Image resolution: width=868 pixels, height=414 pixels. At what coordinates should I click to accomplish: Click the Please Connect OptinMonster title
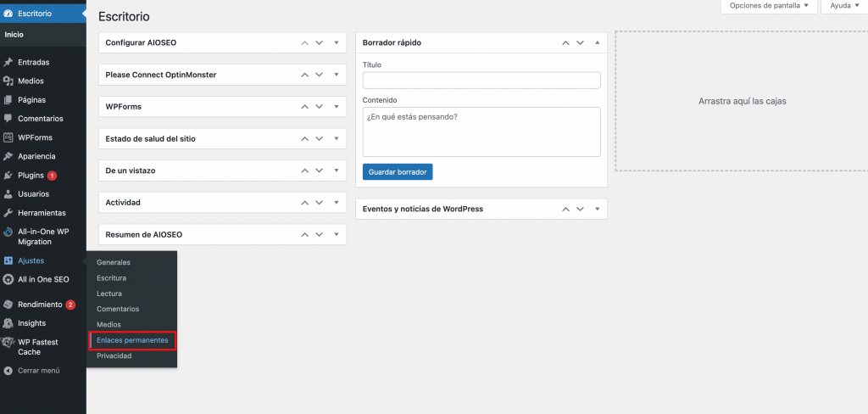click(161, 75)
